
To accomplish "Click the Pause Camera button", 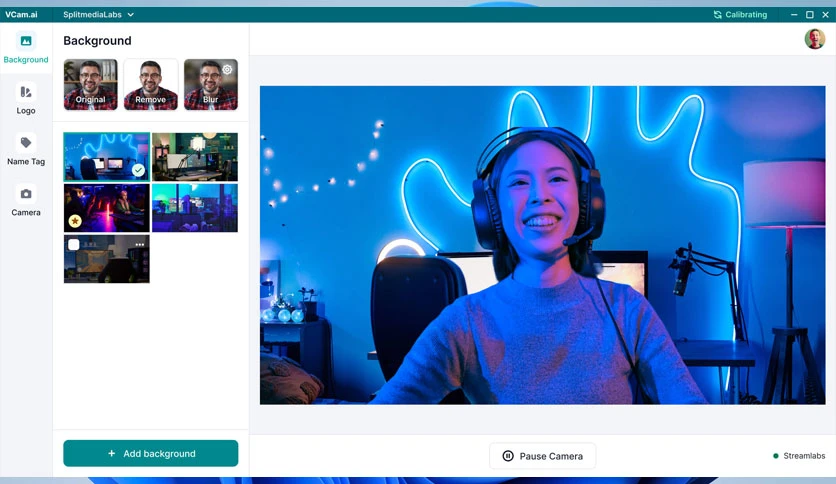I will click(x=542, y=456).
